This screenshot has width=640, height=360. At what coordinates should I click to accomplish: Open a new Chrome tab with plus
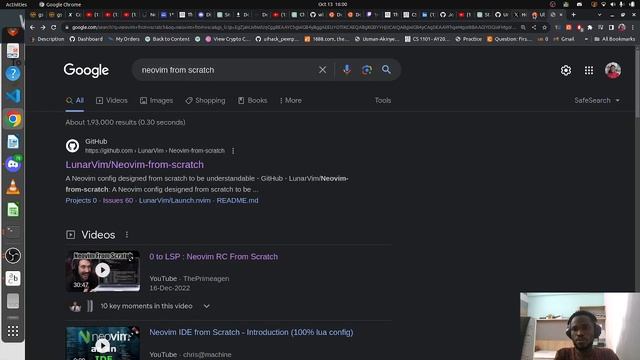point(573,15)
